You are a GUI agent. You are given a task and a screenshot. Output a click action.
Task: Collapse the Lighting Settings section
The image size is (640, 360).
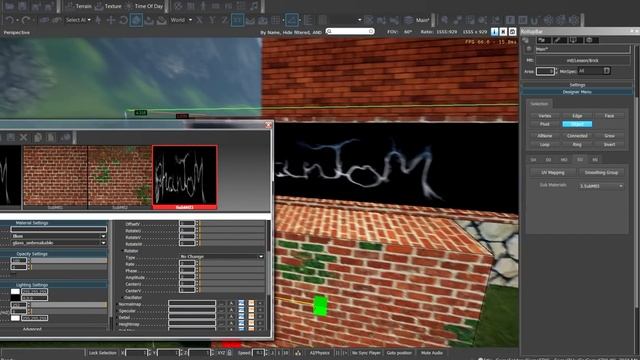[53, 285]
